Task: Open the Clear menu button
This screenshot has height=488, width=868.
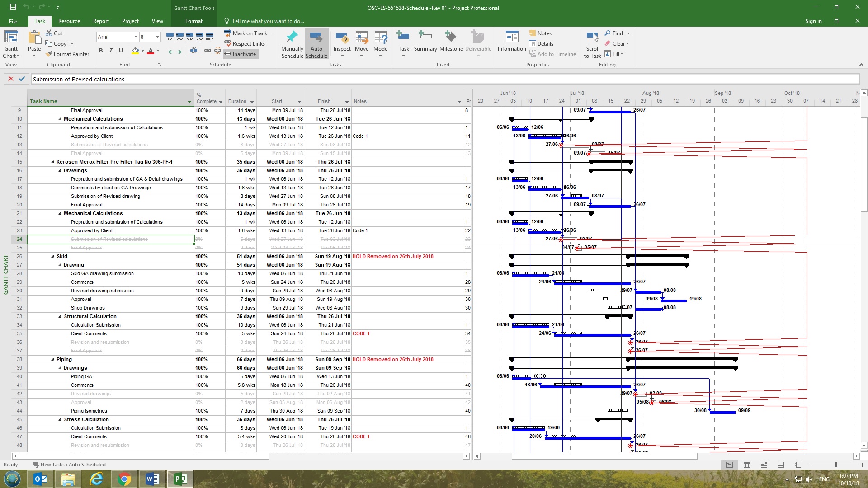Action: [617, 43]
